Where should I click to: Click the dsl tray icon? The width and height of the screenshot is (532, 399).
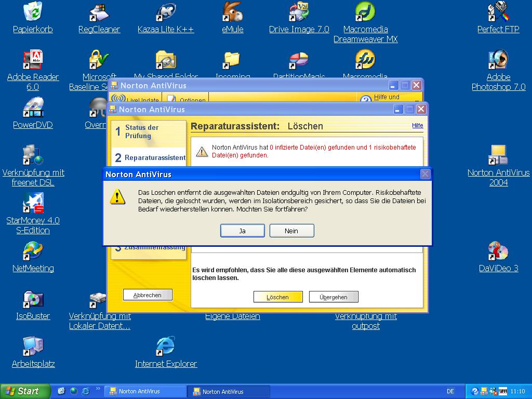pos(503,392)
